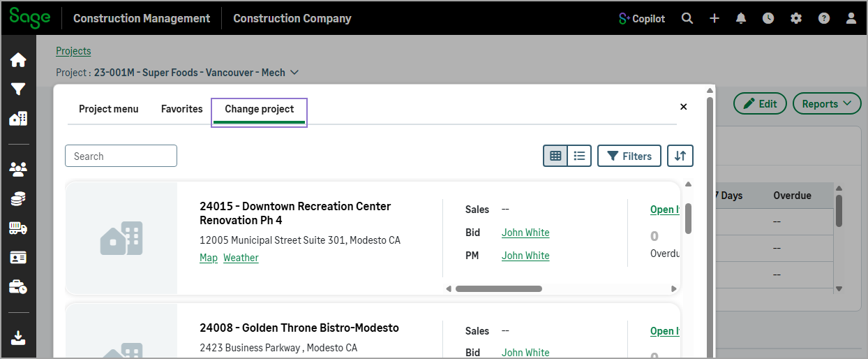Open settings gear icon
This screenshot has width=868, height=359.
796,19
